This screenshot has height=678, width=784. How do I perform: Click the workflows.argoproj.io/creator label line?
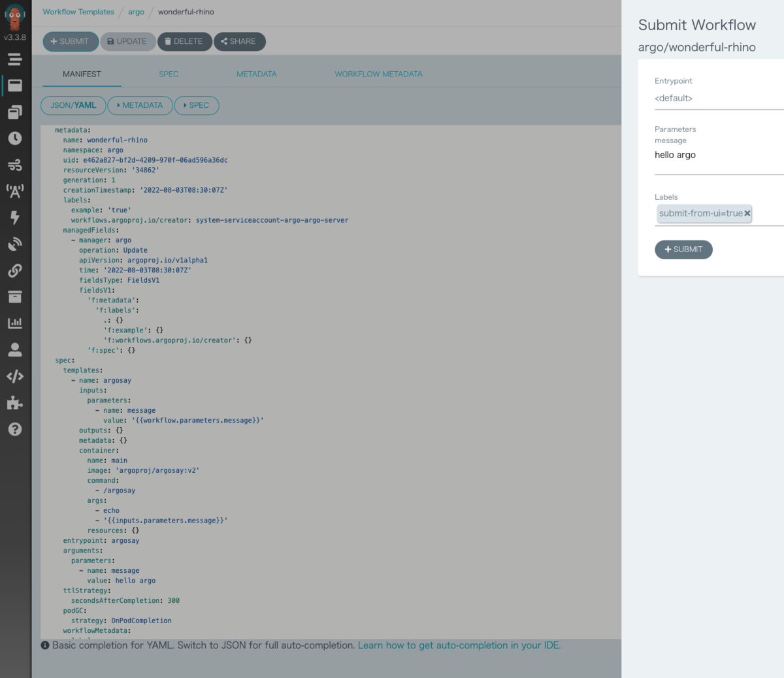210,220
